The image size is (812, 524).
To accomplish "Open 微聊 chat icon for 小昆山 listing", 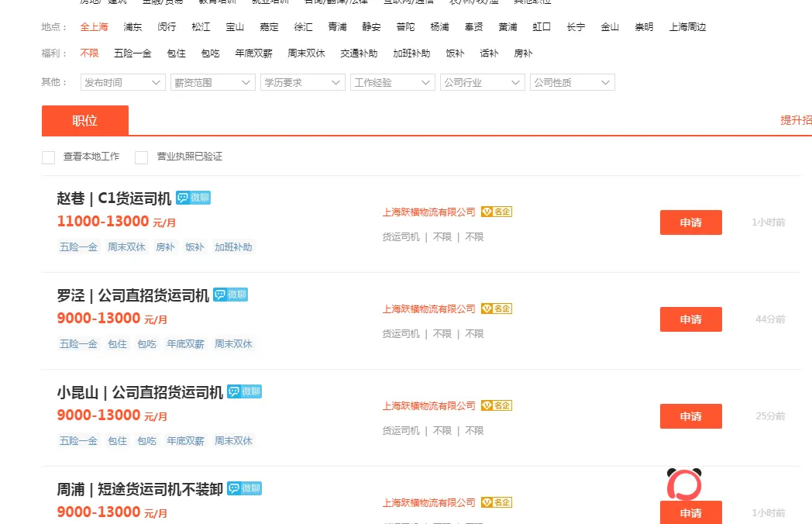I will pyautogui.click(x=244, y=391).
